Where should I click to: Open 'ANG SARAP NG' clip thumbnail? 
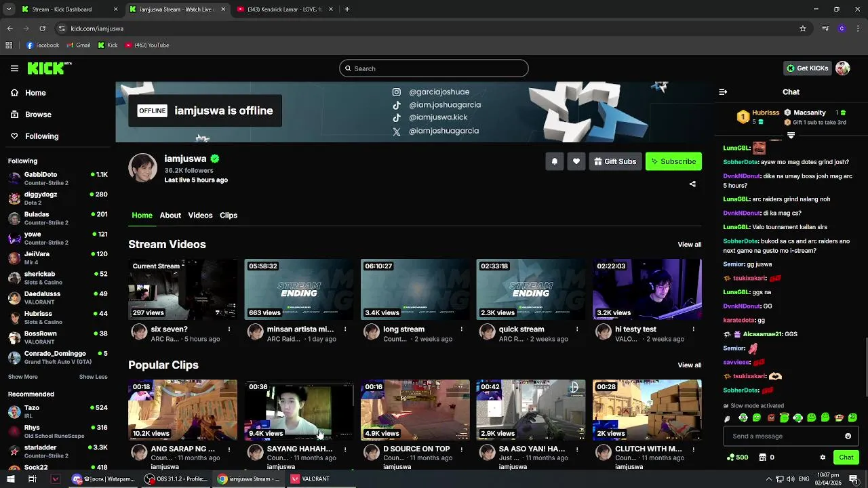coord(183,409)
